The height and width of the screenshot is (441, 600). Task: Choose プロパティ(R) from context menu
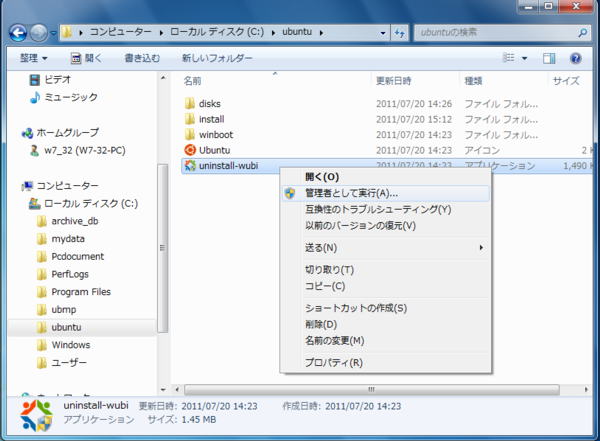coord(385,363)
